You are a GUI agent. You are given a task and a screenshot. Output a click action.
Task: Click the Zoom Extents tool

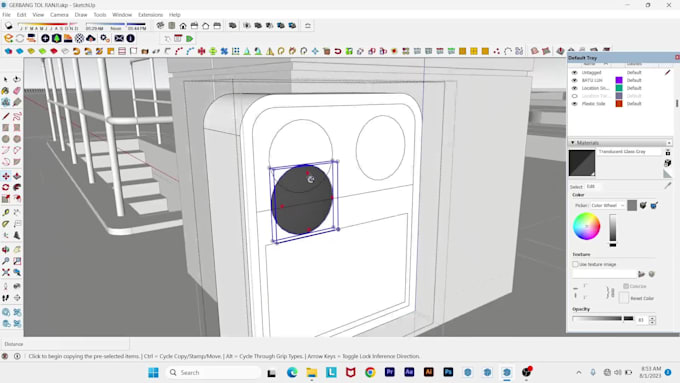pos(6,272)
